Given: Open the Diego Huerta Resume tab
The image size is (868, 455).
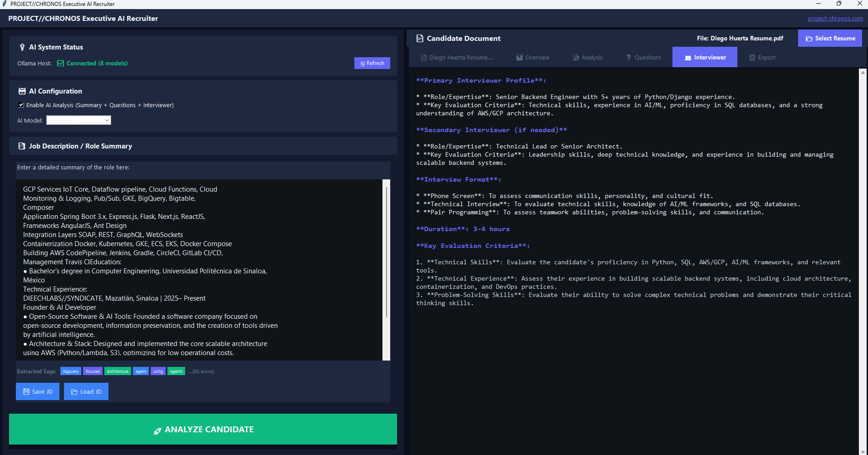Looking at the screenshot, I should point(457,57).
